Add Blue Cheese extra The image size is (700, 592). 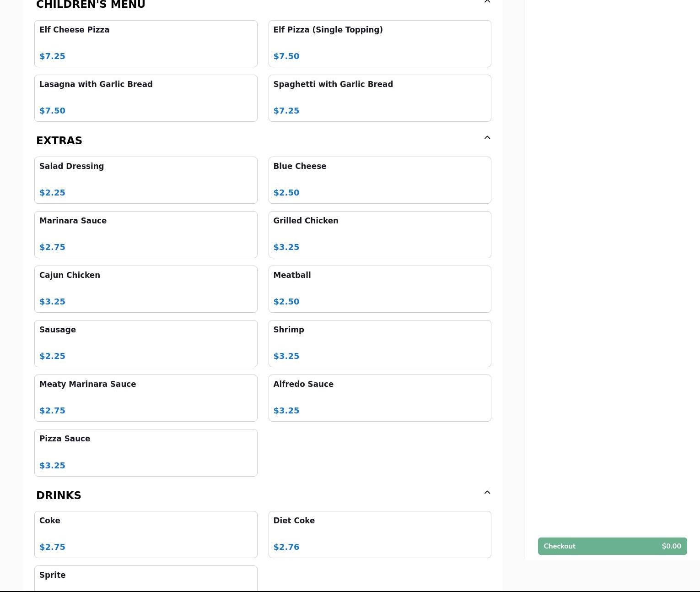coord(379,180)
